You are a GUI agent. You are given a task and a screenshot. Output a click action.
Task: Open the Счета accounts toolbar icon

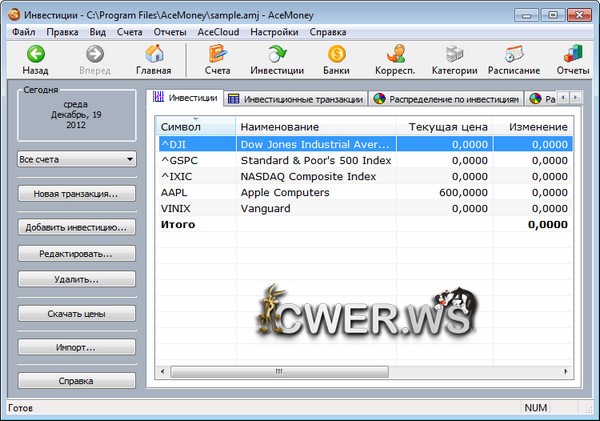pos(217,54)
